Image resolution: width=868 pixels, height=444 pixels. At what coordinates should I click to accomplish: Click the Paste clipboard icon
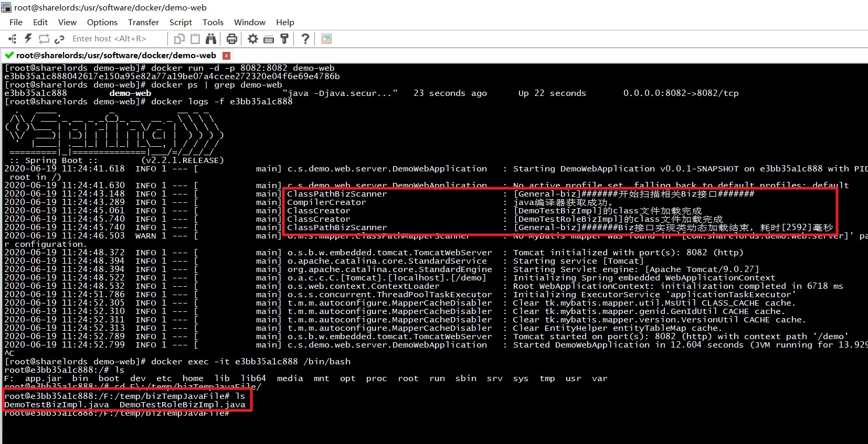click(195, 39)
